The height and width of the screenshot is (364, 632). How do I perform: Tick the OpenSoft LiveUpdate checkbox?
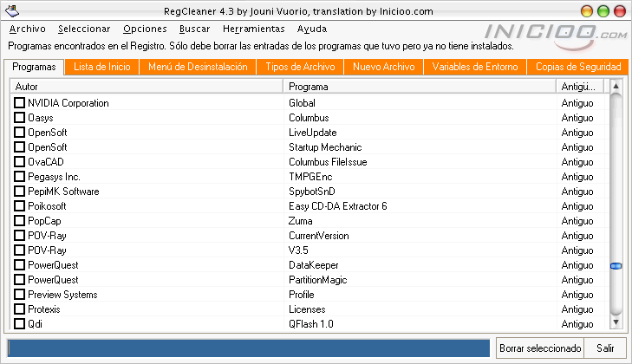coord(19,133)
